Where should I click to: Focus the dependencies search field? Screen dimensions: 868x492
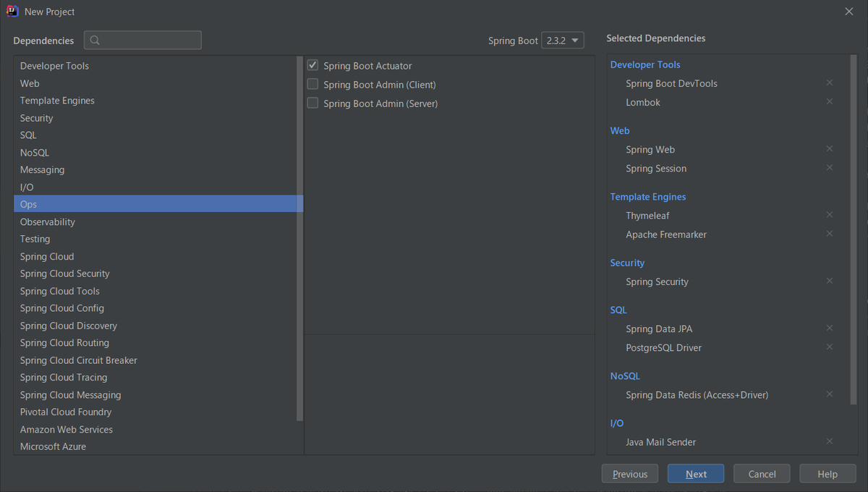click(x=142, y=41)
